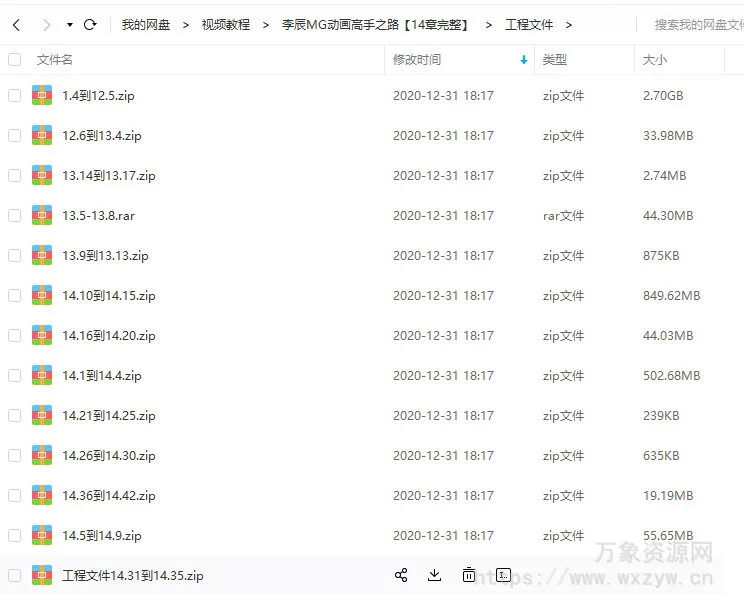The image size is (744, 612).
Task: Click the 搜索我的网盘文件 search field
Action: (695, 24)
